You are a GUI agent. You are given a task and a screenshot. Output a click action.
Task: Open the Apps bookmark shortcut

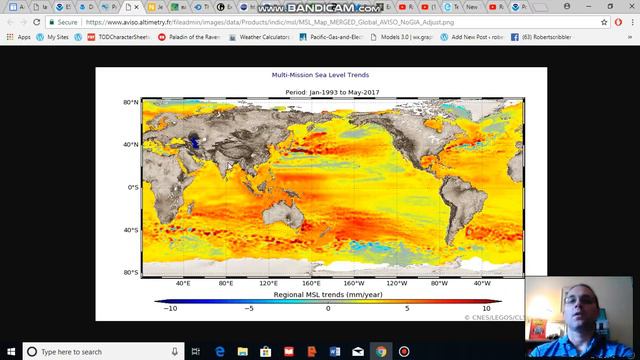tap(19, 37)
